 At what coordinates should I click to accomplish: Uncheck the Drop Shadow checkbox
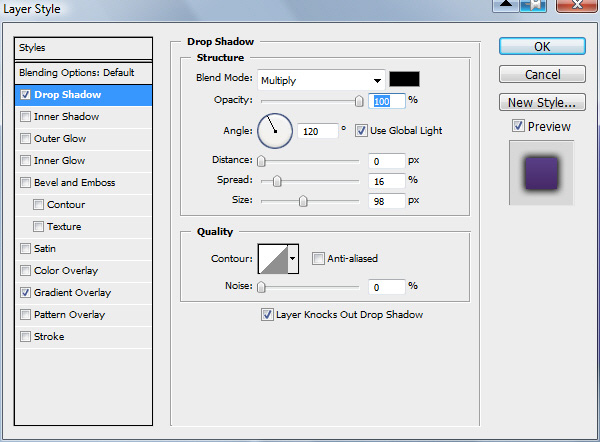(x=25, y=95)
